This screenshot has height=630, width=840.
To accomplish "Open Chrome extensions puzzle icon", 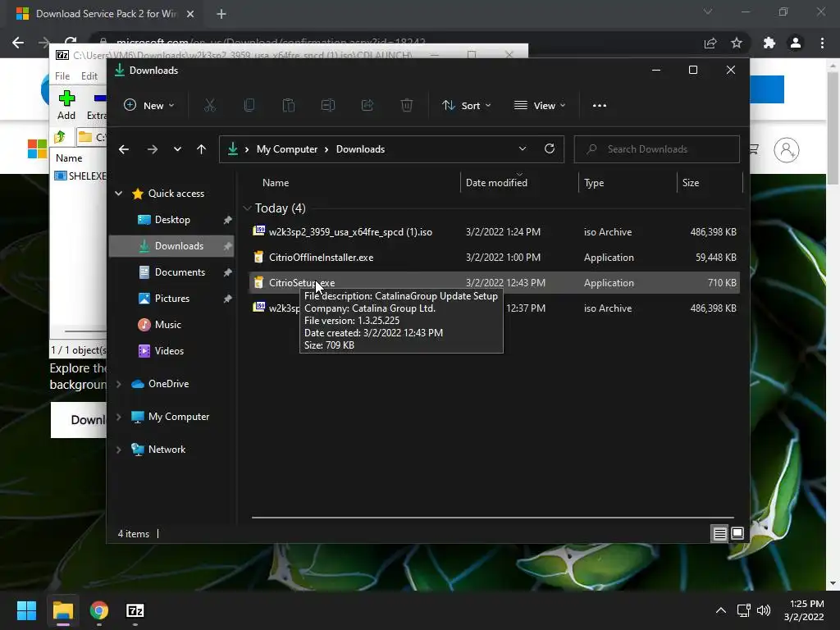I will pos(769,43).
